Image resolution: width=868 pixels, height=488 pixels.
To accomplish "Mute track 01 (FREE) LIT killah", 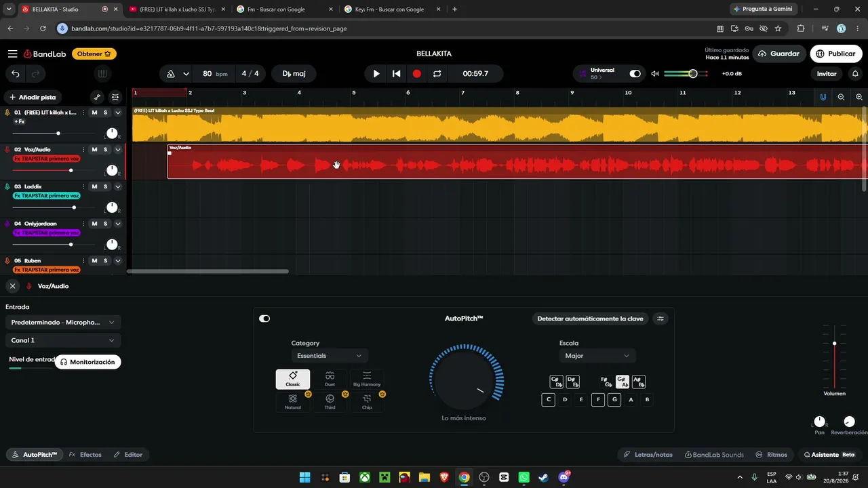I will coord(94,113).
